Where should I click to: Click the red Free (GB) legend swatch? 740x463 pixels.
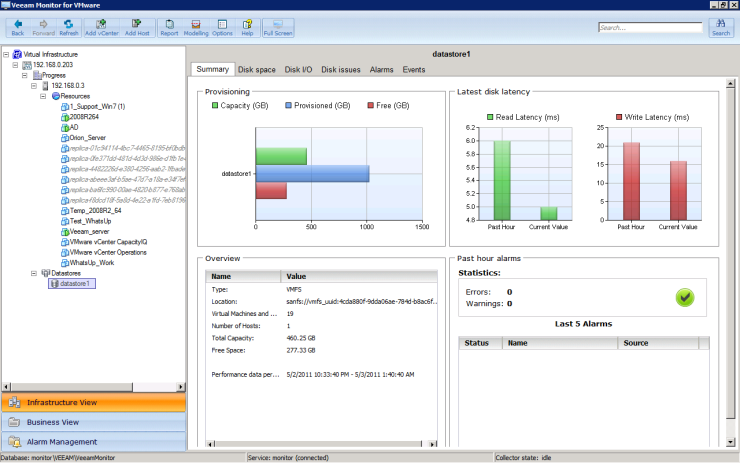[370, 105]
